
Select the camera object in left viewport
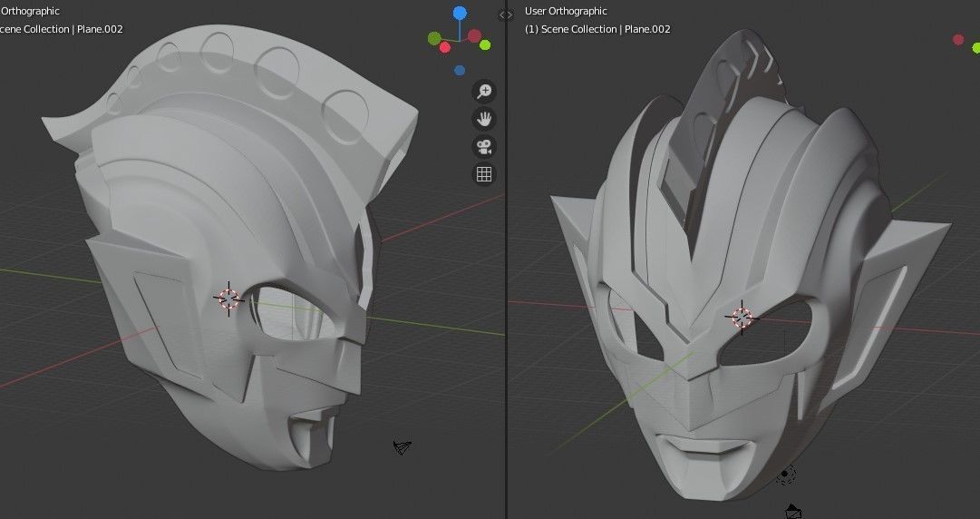(402, 447)
